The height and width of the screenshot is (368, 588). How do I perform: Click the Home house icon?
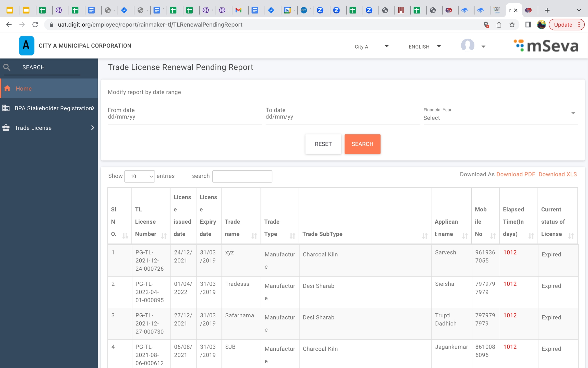click(7, 88)
